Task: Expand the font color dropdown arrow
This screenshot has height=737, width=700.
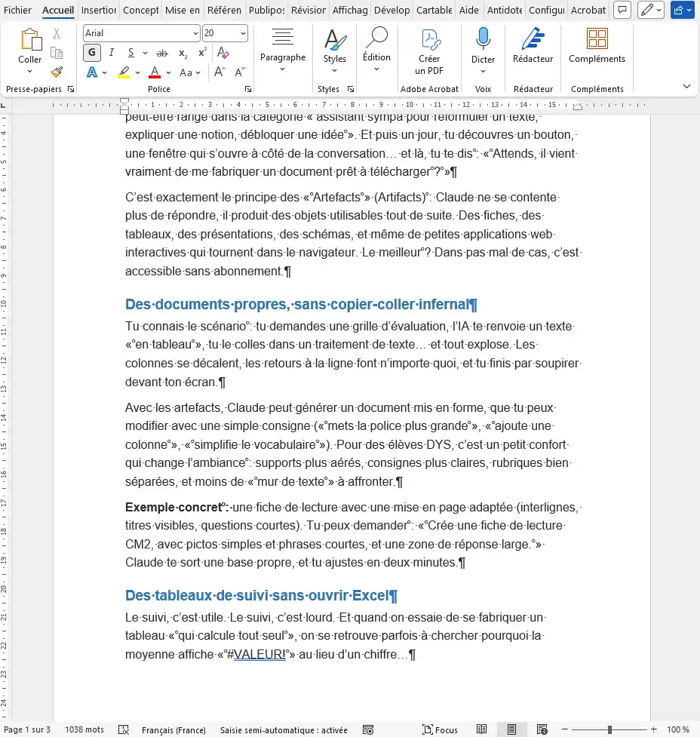Action: (x=169, y=72)
